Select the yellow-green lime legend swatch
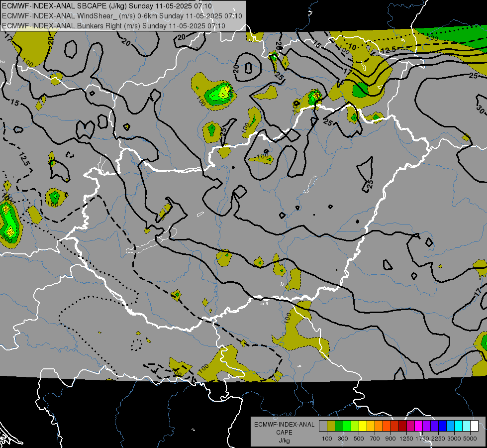This screenshot has height=448, width=487. 355,426
